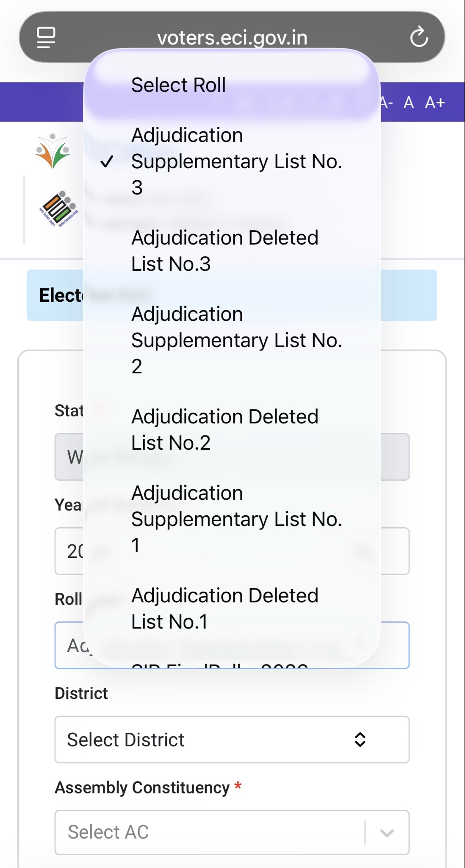Tap the Select Roll placeholder option
This screenshot has height=868, width=465.
[x=178, y=85]
